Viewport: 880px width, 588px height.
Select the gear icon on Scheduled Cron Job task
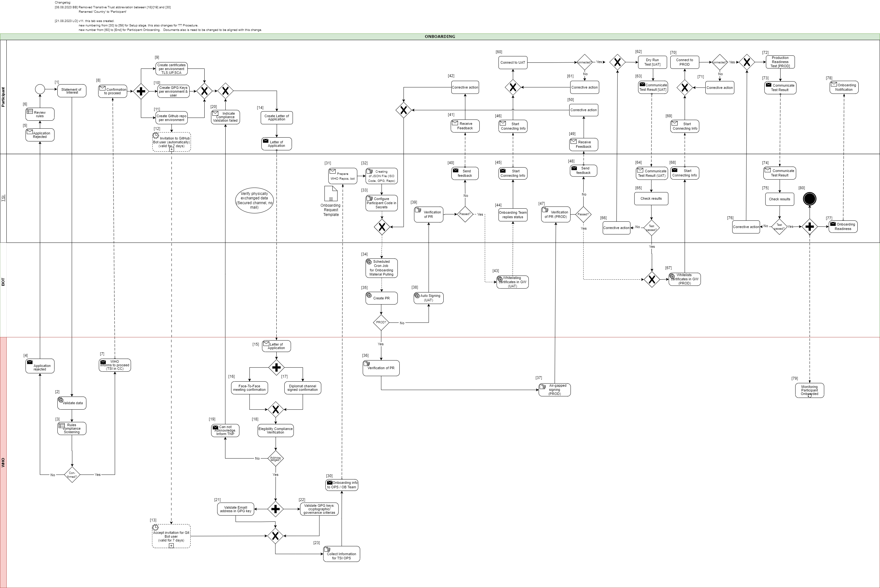369,262
